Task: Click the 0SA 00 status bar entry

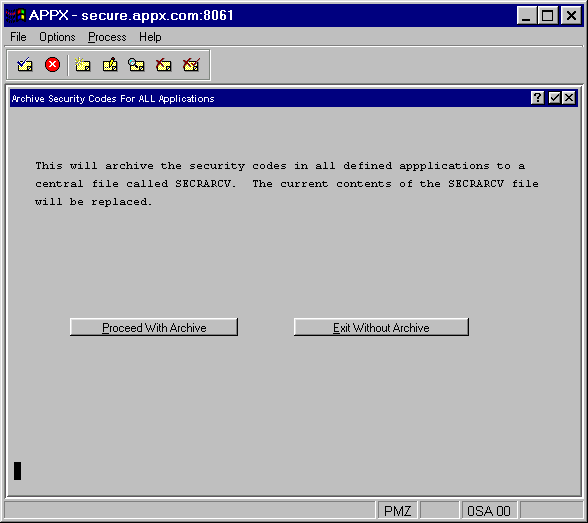Action: pos(489,511)
